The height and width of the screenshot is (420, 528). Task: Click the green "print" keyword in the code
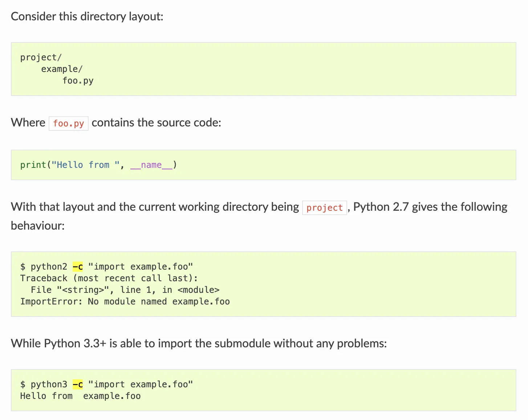33,165
